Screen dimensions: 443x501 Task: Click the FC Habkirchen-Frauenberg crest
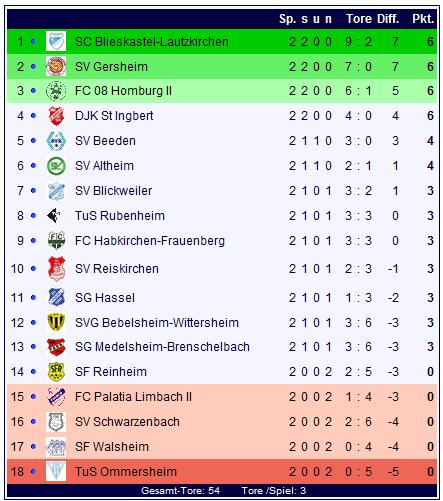(x=56, y=241)
